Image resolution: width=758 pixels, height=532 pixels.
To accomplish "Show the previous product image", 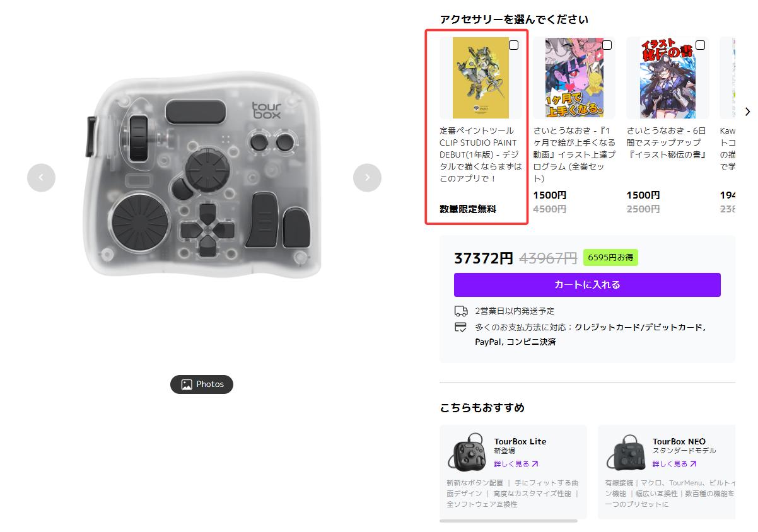I will point(41,178).
